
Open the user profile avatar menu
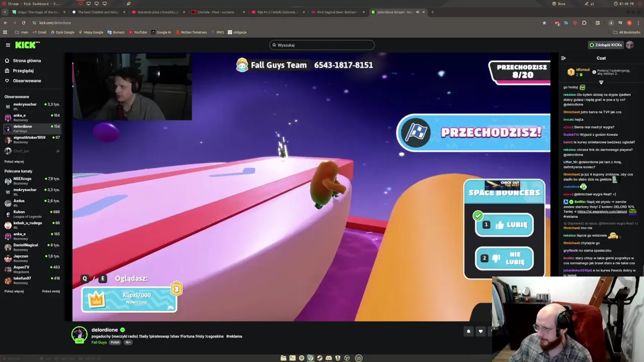pyautogui.click(x=630, y=45)
